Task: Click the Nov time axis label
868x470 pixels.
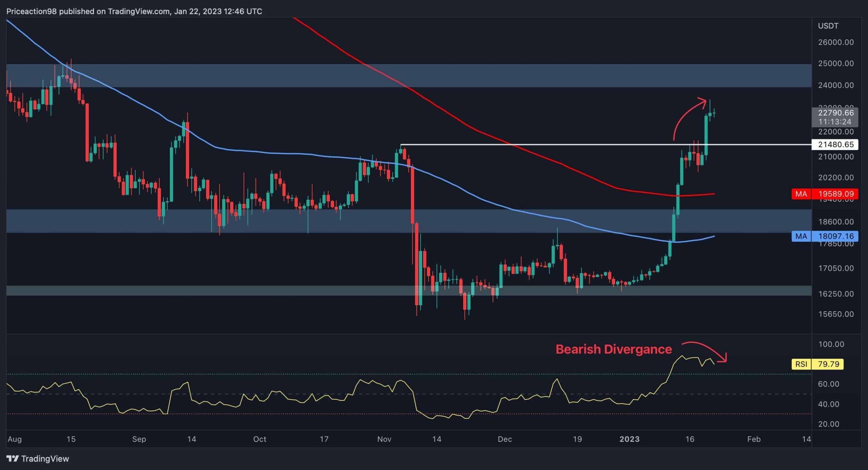Action: 384,439
